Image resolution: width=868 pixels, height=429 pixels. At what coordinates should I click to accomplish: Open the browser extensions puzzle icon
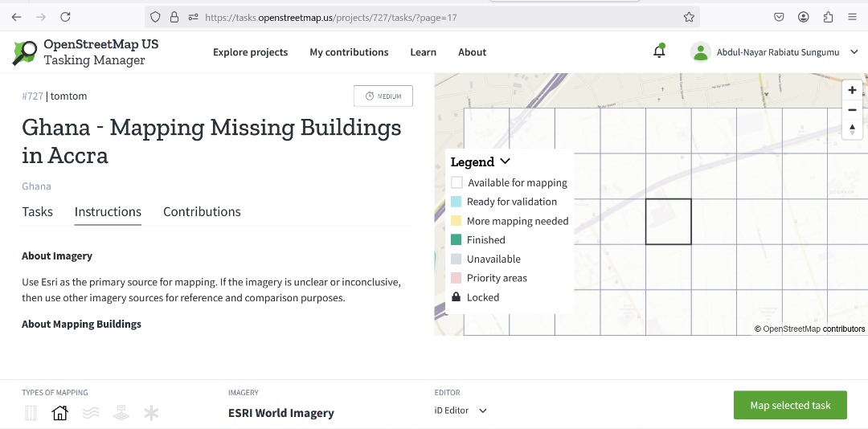tap(828, 17)
